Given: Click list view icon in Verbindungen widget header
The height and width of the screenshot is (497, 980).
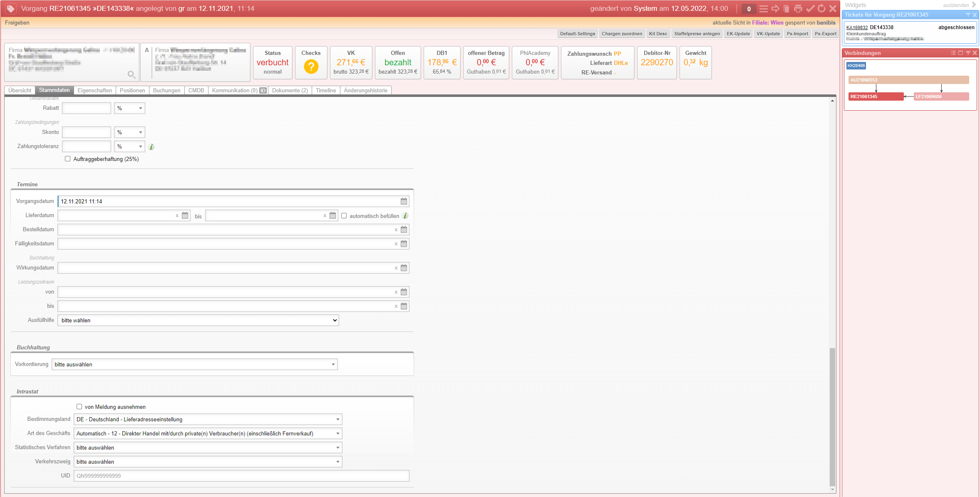Looking at the screenshot, I should pyautogui.click(x=953, y=53).
